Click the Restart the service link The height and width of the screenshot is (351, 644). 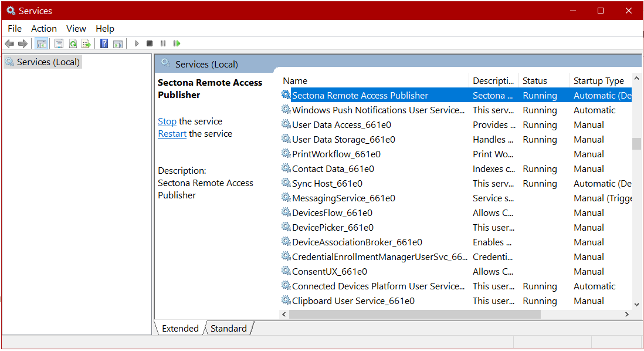click(172, 134)
